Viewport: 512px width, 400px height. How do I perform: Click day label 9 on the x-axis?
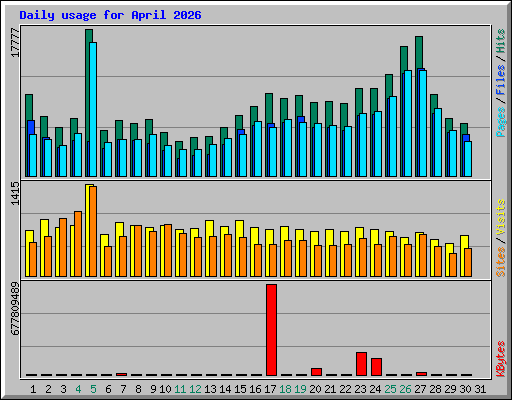coord(153,389)
